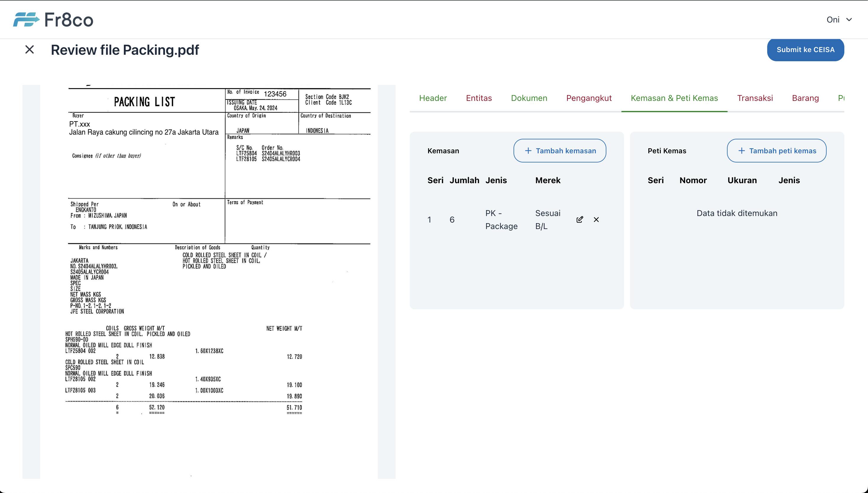Click the plus icon to tambah kemasan

(528, 150)
